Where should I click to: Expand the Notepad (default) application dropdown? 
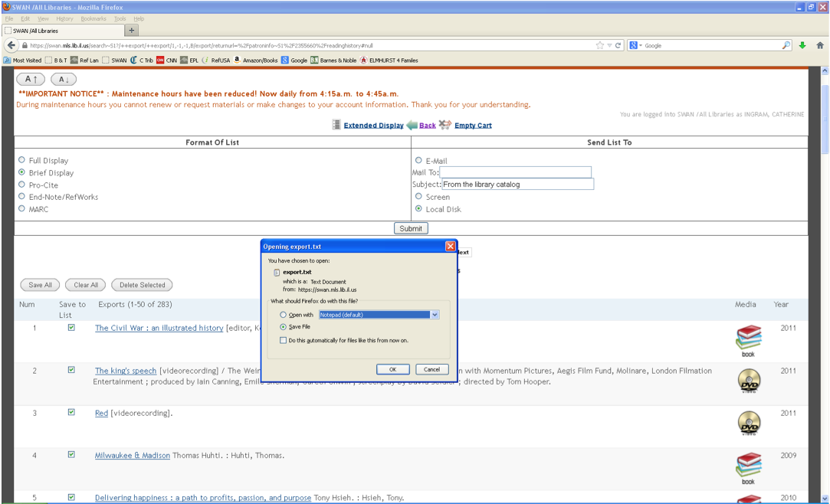435,315
